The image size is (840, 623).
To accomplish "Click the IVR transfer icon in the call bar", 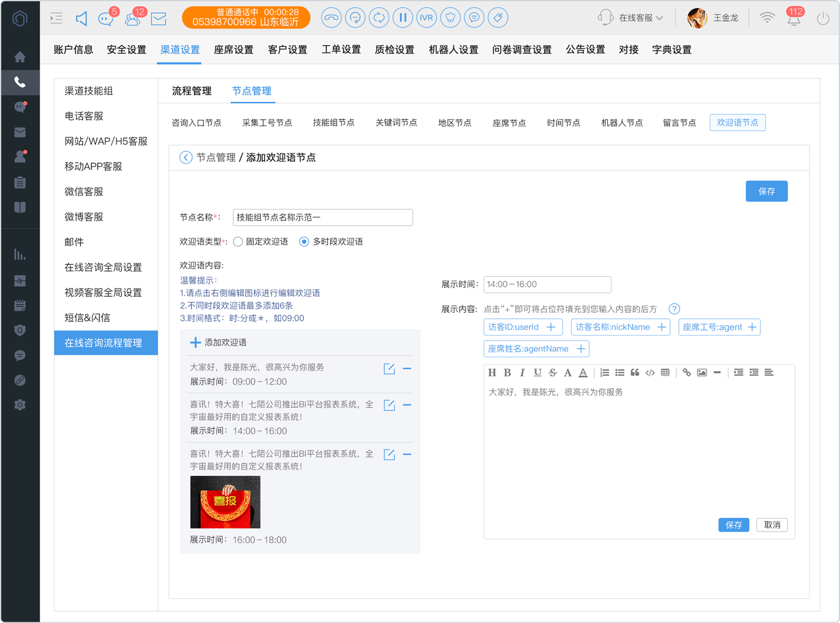I will [x=426, y=18].
